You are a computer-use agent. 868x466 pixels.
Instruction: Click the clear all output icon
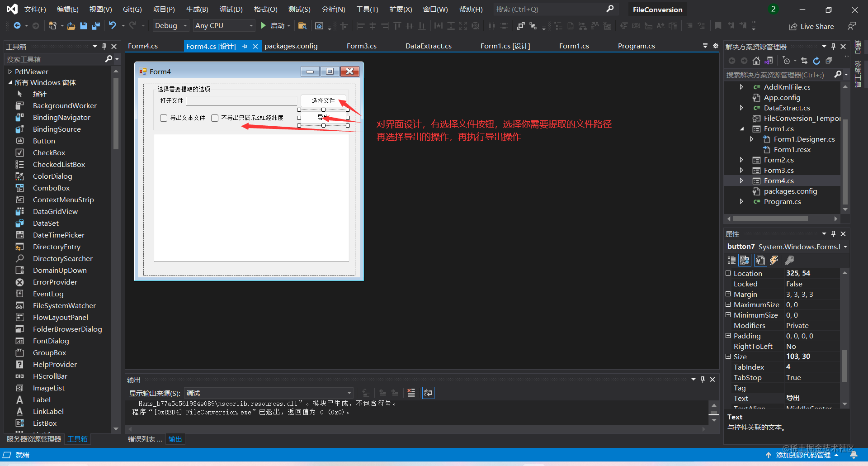point(411,393)
